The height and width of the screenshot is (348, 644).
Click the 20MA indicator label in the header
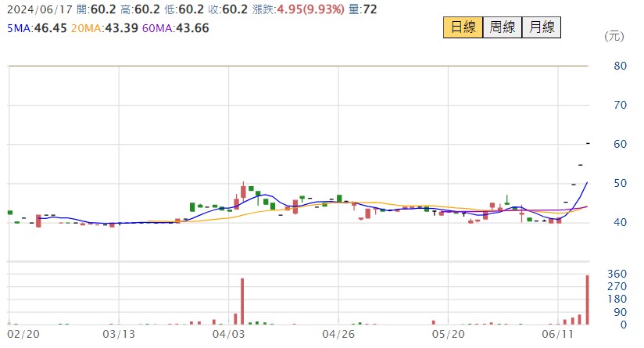[x=100, y=28]
